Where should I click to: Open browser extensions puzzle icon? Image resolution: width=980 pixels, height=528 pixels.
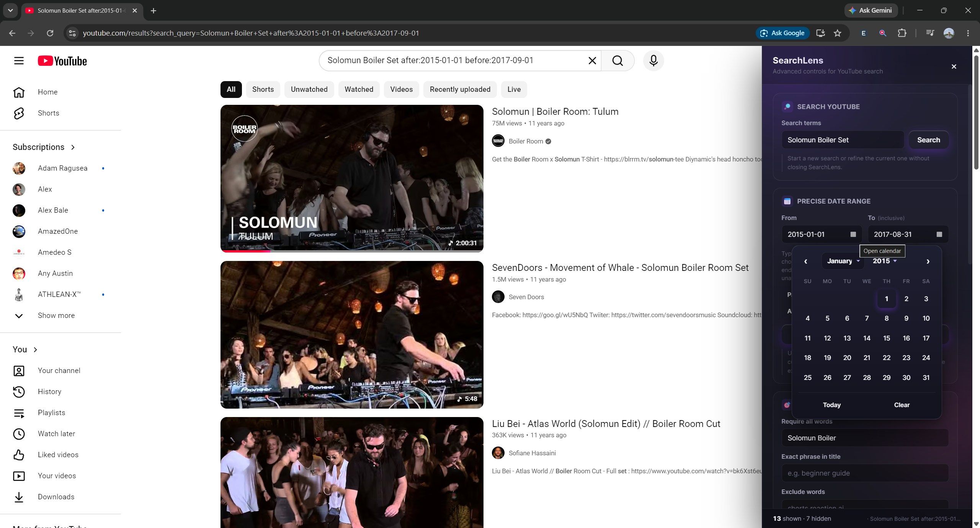(x=902, y=33)
